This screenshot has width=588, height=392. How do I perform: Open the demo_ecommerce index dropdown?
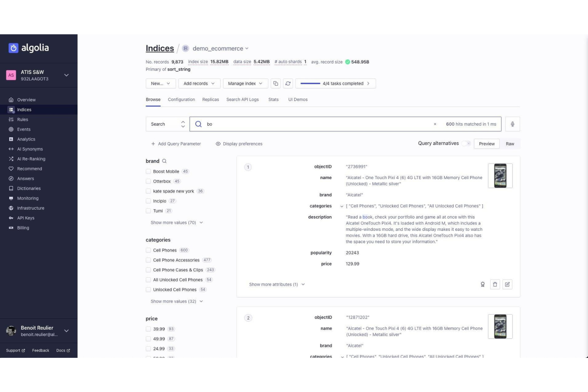click(x=220, y=48)
